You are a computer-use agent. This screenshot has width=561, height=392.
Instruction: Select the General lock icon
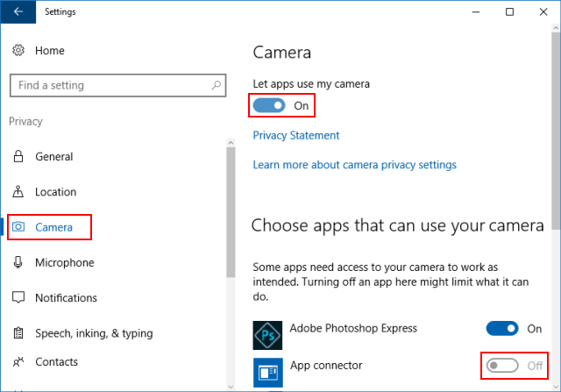tap(18, 157)
